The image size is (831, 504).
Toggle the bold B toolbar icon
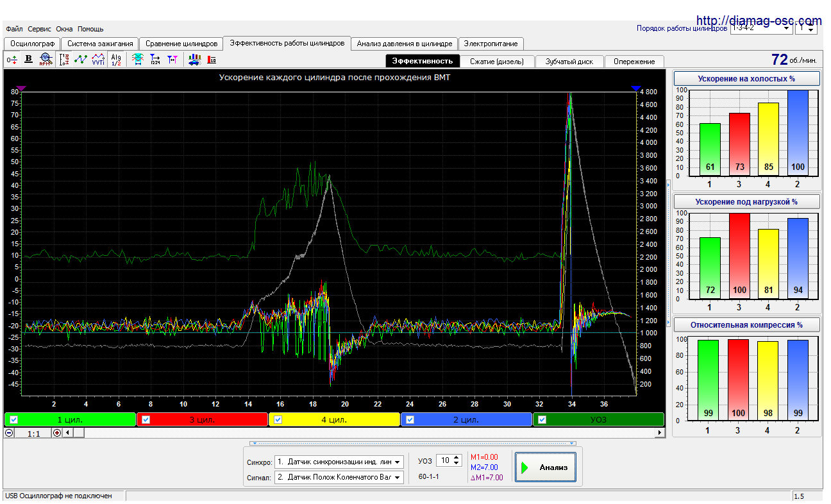click(x=28, y=60)
